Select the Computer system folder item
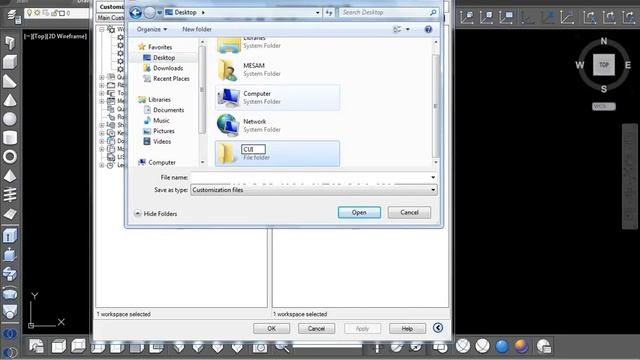The width and height of the screenshot is (640, 360). point(278,98)
